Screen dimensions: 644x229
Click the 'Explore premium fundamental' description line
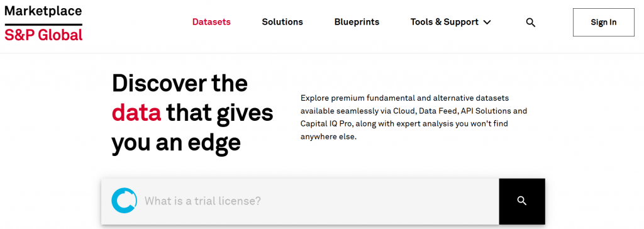[x=404, y=99]
